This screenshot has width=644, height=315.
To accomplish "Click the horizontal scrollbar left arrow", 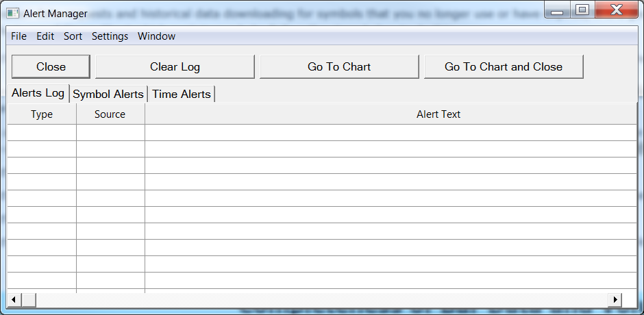I will tap(13, 300).
